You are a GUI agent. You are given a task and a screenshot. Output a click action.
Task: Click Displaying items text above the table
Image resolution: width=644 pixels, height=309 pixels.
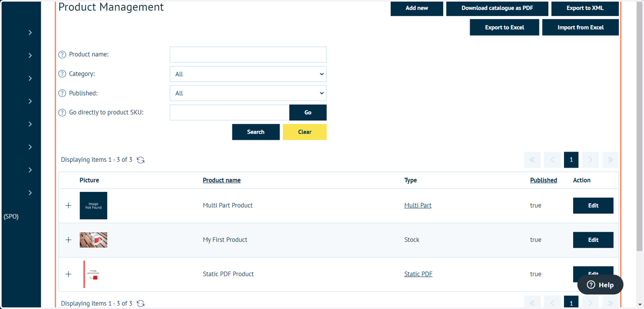coord(97,160)
